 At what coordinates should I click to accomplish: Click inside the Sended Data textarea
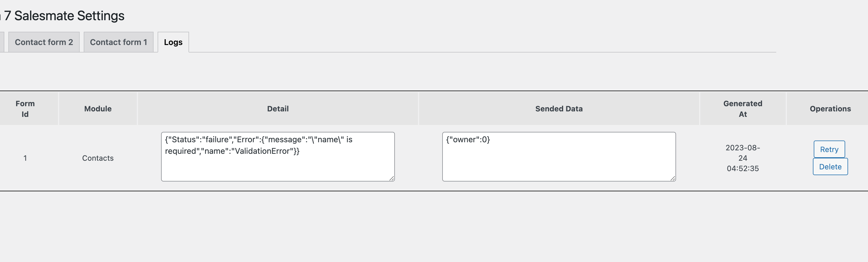pyautogui.click(x=559, y=157)
